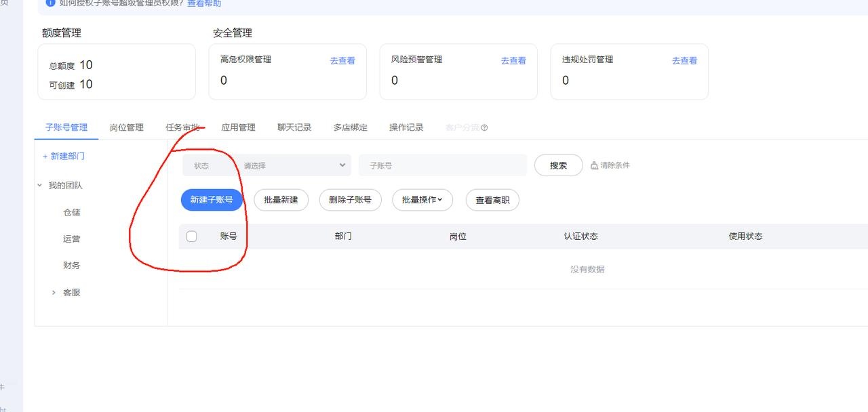Viewport: 868px width, 412px height.
Task: Expand the 客服 department node
Action: [x=54, y=293]
